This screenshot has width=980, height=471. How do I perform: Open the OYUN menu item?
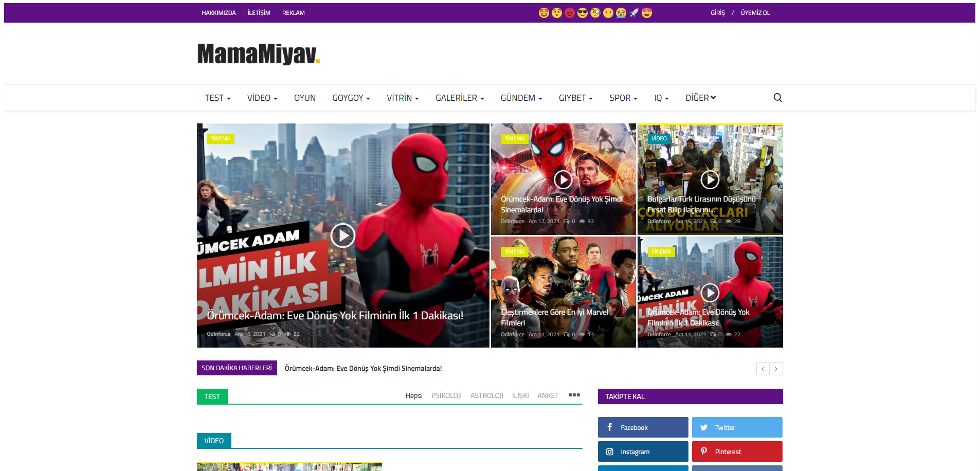(x=304, y=98)
